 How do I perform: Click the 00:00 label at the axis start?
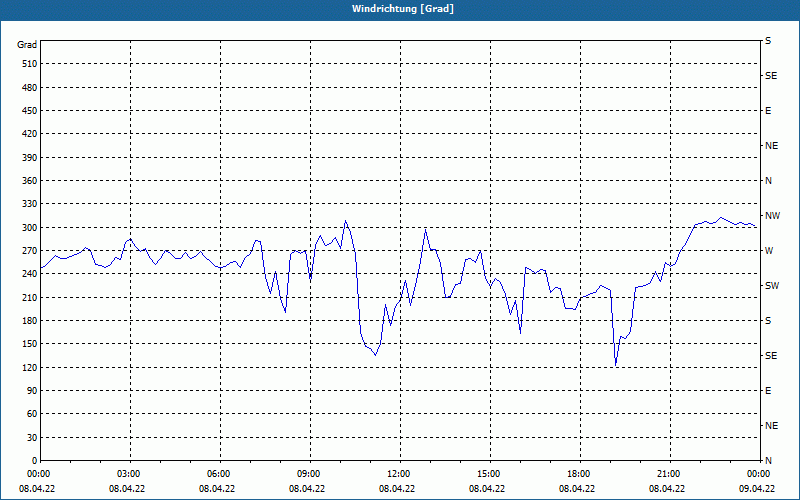[x=38, y=473]
